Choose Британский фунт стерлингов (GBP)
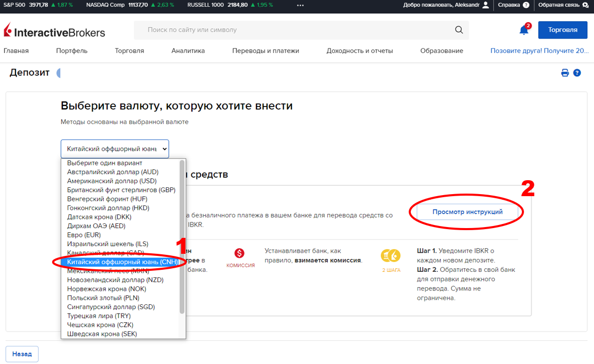 click(121, 190)
